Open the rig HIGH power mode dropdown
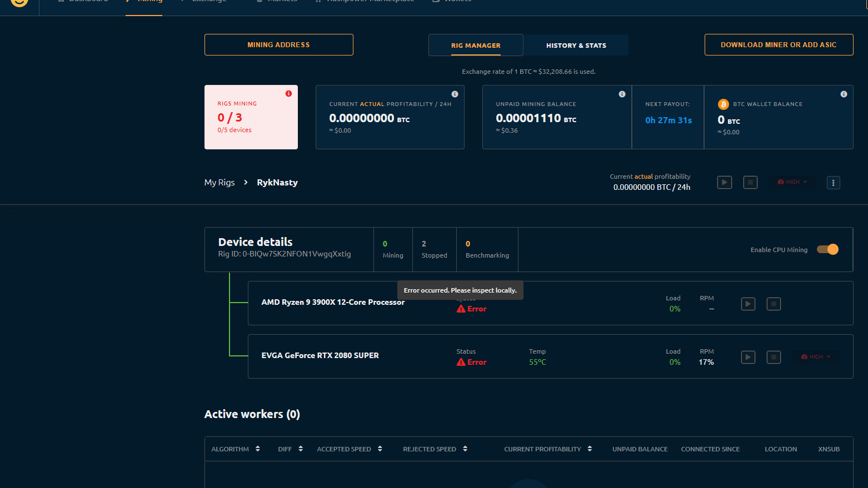The width and height of the screenshot is (868, 488). click(791, 182)
